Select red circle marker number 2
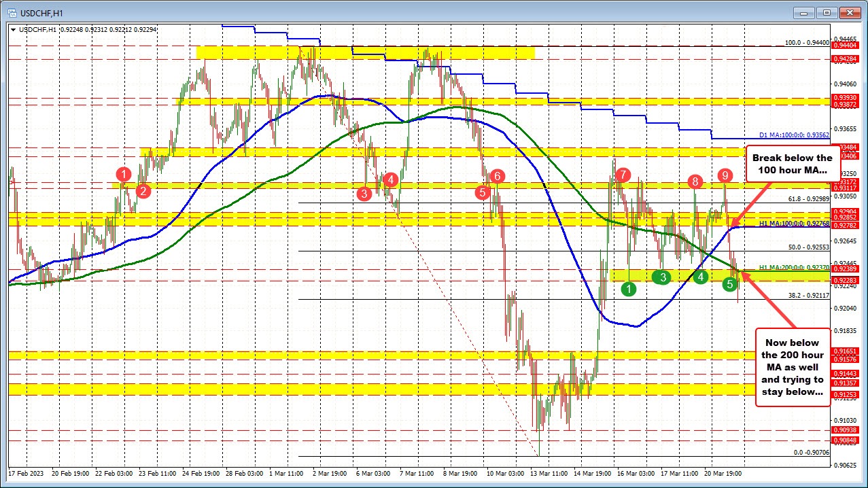Viewport: 868px width, 488px height. [143, 191]
